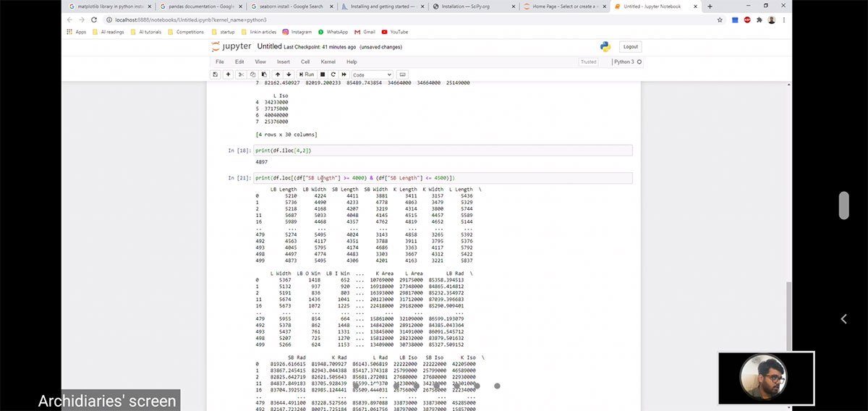868x411 pixels.
Task: Open the AI tutorials bookmark folder
Action: [145, 32]
